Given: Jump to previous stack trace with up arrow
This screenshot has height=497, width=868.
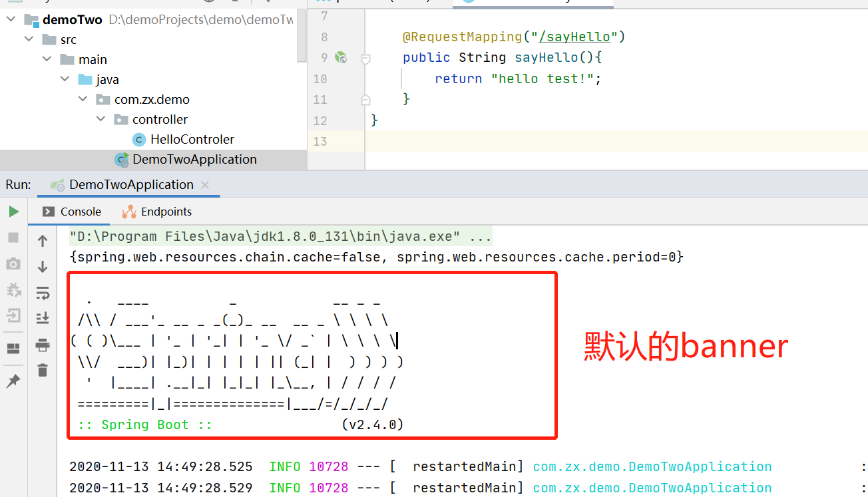Looking at the screenshot, I should pyautogui.click(x=43, y=240).
